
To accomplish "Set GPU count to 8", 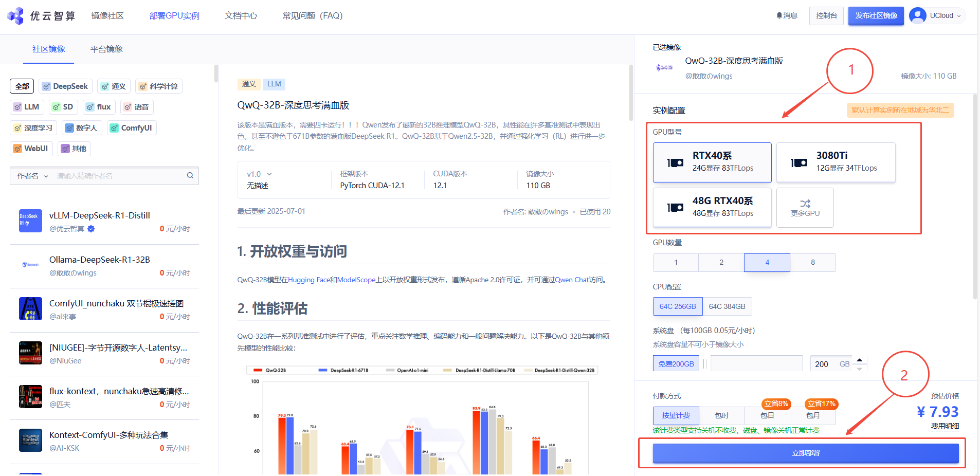I will point(813,262).
